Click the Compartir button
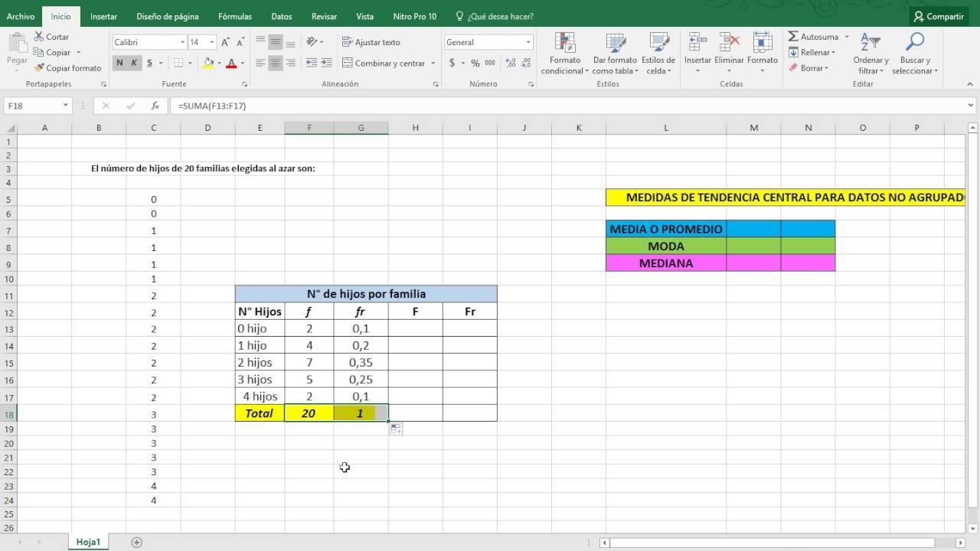Screen dimensions: 980x551 939,15
